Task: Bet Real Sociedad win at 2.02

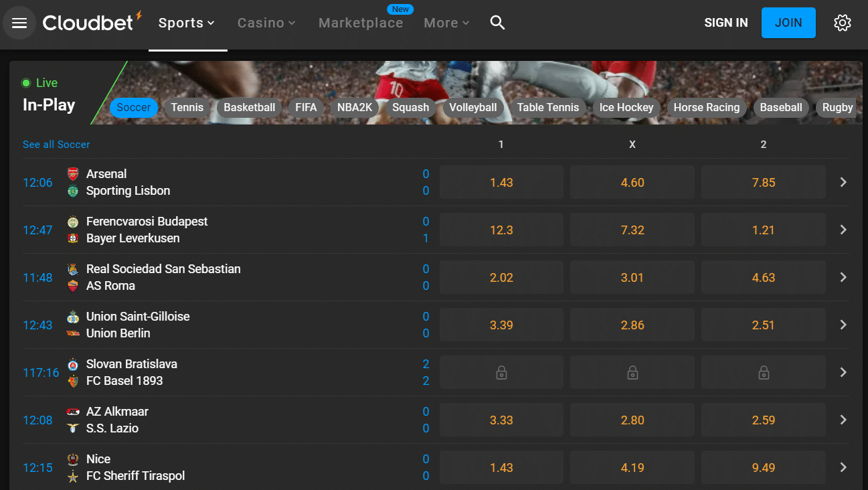Action: pyautogui.click(x=501, y=277)
